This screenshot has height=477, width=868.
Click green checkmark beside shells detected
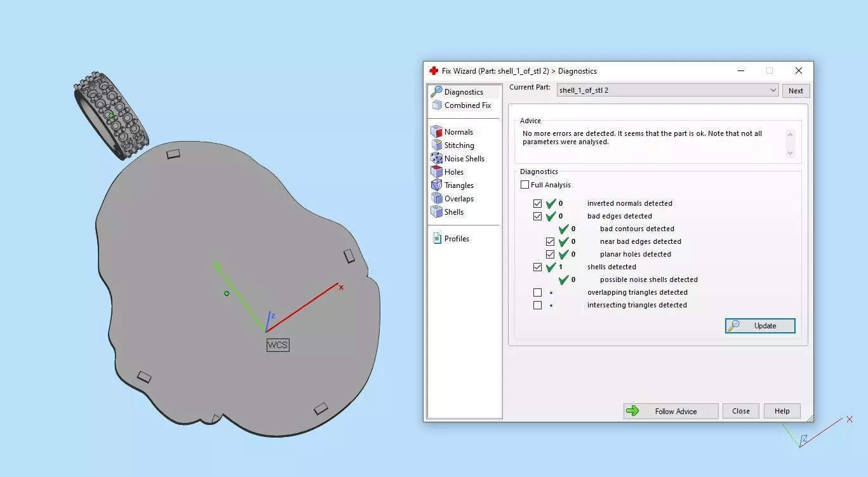pos(551,267)
